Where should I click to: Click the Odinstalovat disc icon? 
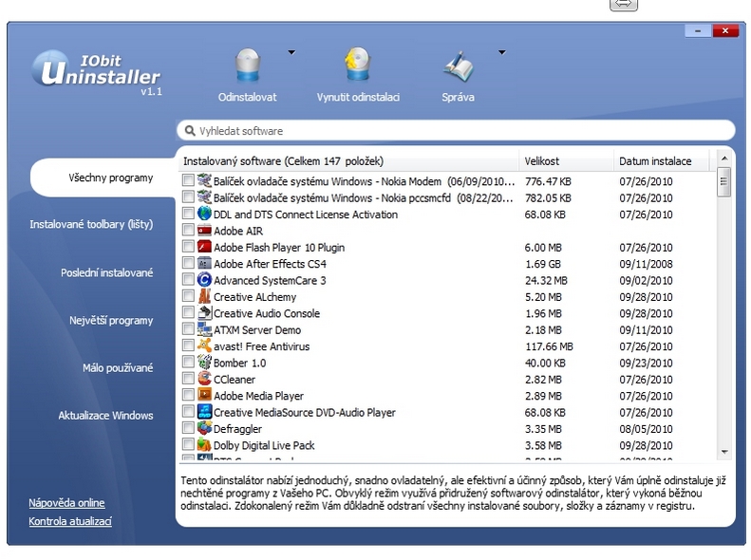pos(248,65)
